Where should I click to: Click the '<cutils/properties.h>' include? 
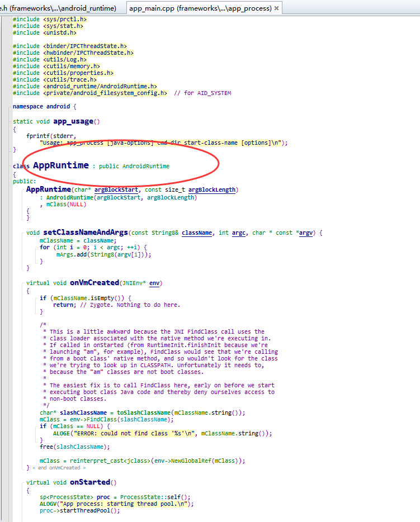pos(78,73)
